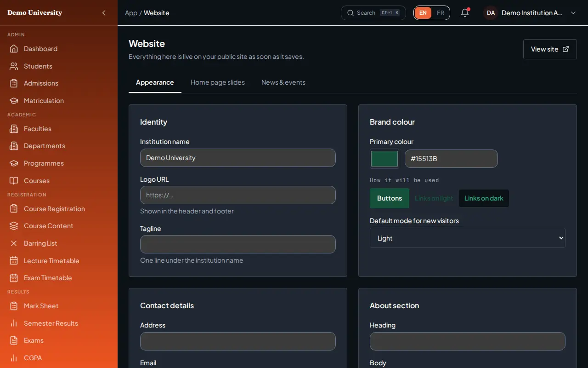This screenshot has height=368, width=588.
Task: Click the Links on light preview
Action: tap(434, 198)
